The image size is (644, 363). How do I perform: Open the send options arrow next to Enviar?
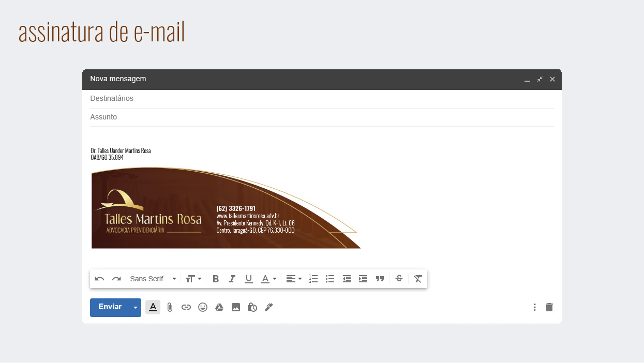tap(135, 307)
